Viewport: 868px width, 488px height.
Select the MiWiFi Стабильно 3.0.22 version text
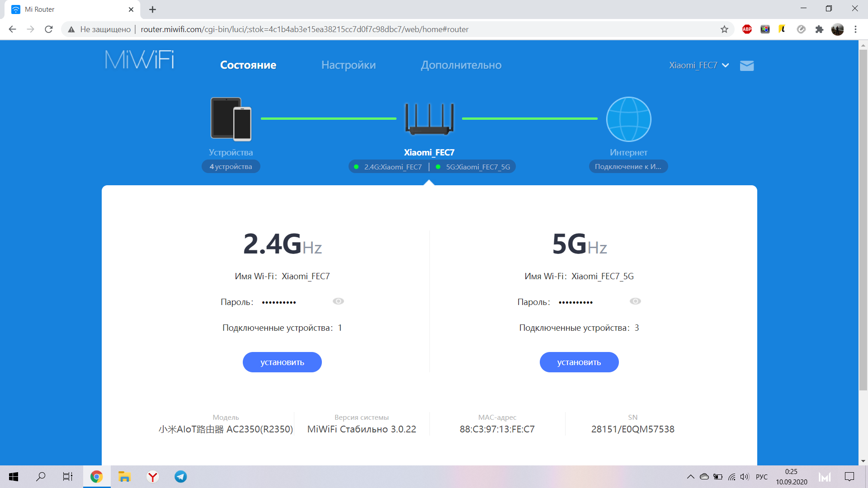362,429
